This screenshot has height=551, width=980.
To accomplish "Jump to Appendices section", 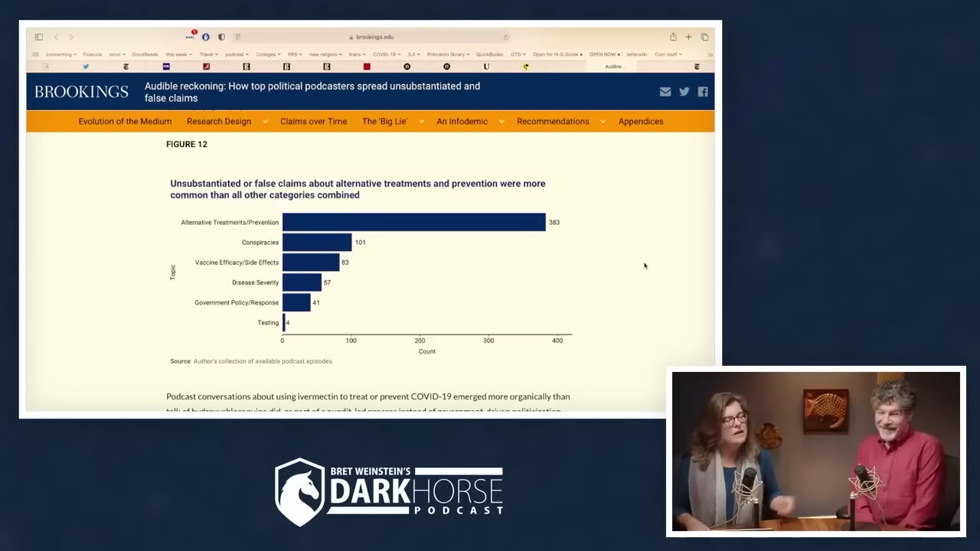I will (641, 121).
